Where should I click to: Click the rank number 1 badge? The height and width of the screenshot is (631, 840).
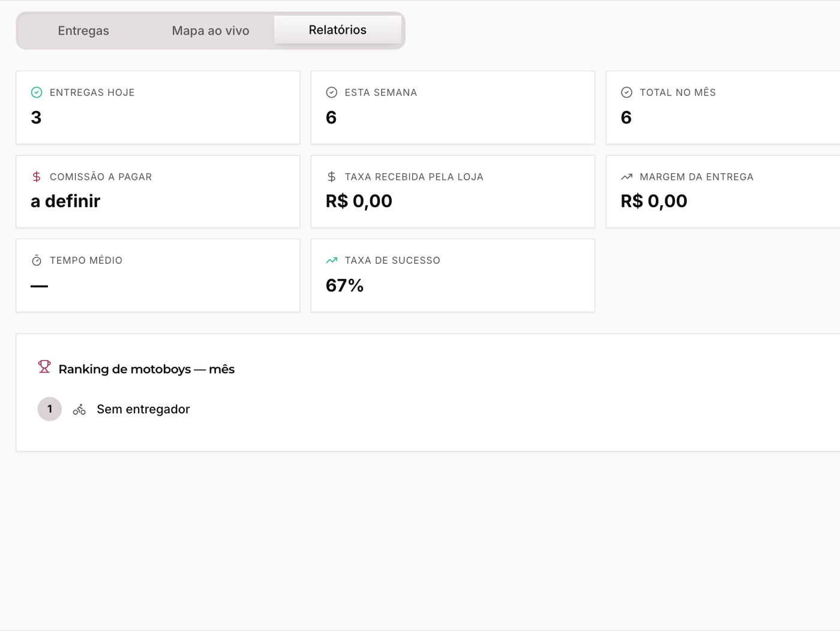coord(50,409)
